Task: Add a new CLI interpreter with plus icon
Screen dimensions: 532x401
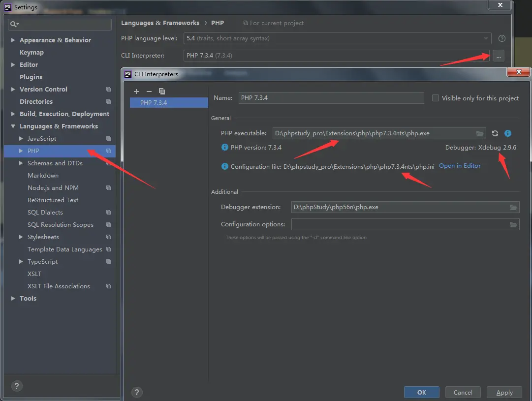Action: click(x=136, y=91)
